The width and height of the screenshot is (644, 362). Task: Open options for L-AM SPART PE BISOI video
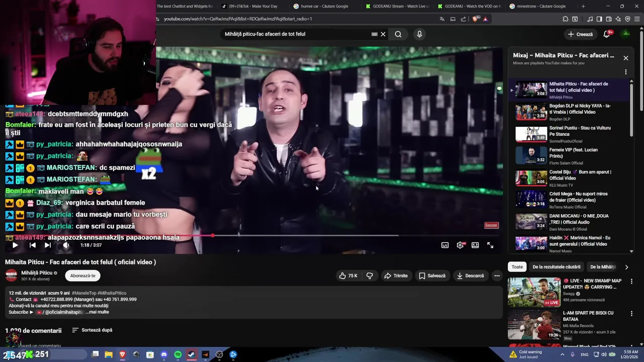coord(631,314)
